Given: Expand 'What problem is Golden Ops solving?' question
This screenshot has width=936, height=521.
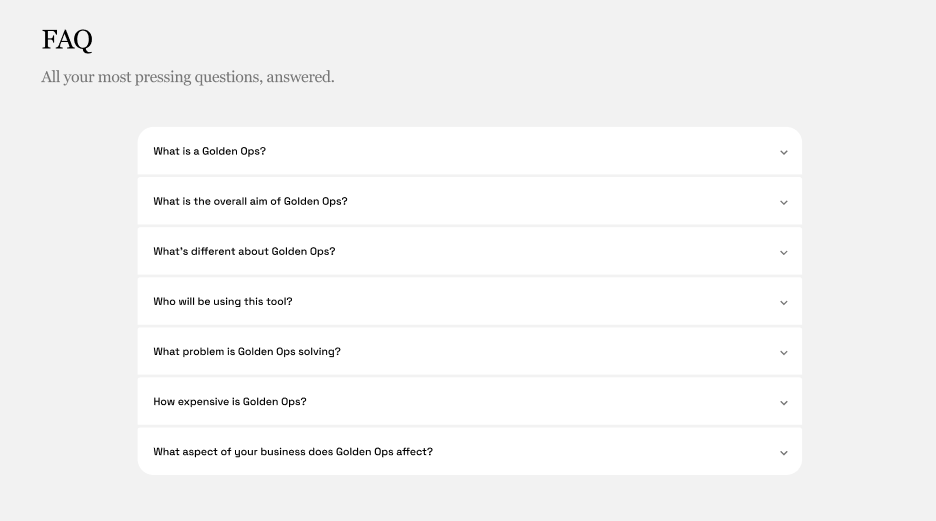Looking at the screenshot, I should (247, 352).
